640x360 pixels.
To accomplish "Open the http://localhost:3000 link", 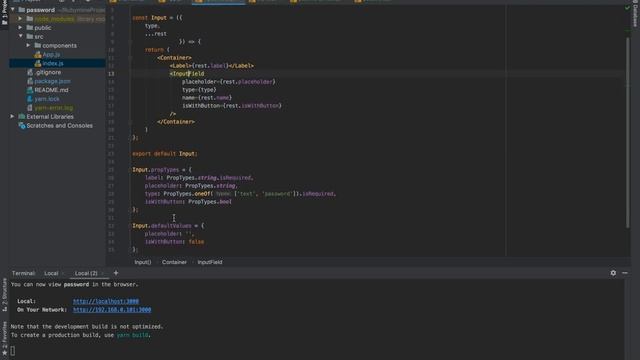I will (x=106, y=301).
